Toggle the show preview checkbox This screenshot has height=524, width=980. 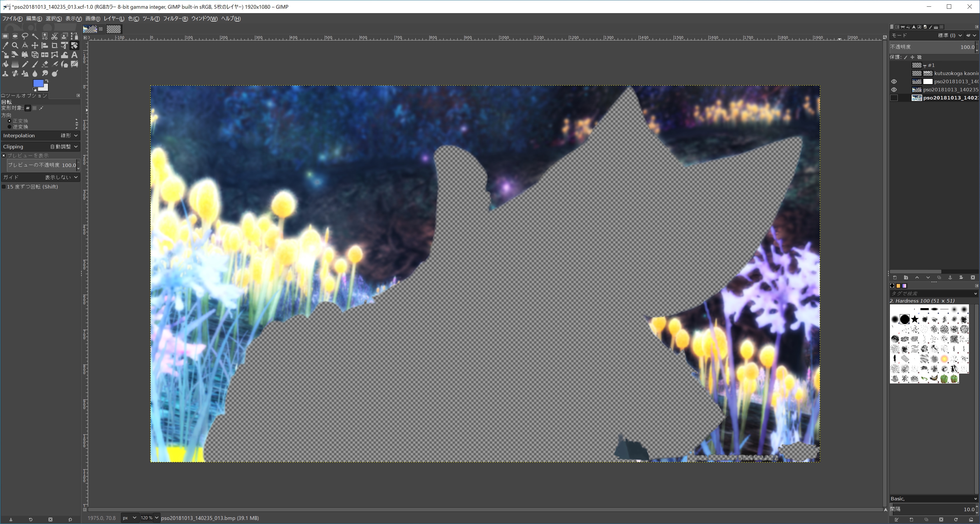click(x=4, y=155)
